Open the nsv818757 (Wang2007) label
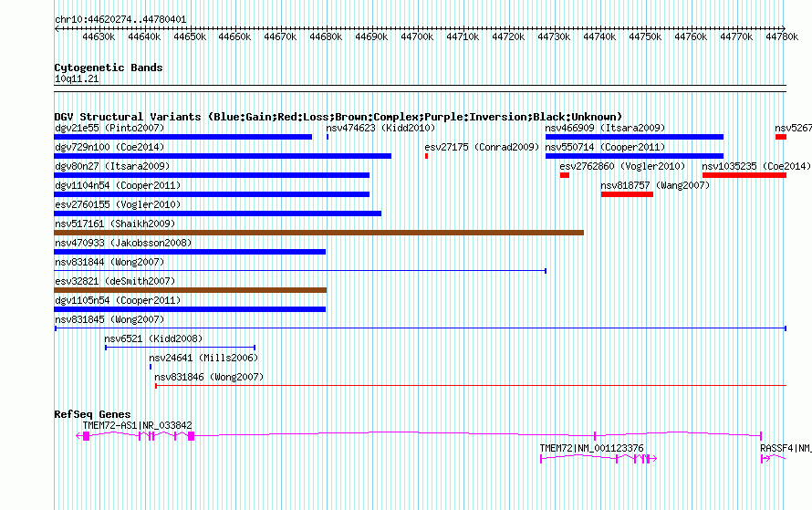Viewport: 812px width, 510px height. [655, 185]
